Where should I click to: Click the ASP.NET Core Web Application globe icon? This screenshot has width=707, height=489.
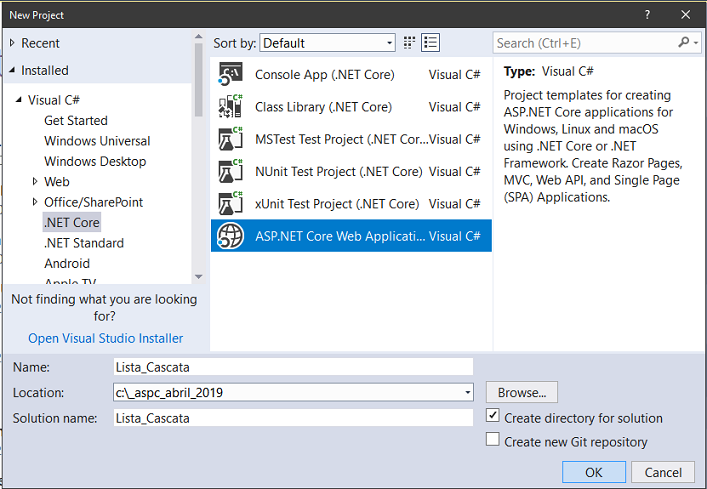230,236
